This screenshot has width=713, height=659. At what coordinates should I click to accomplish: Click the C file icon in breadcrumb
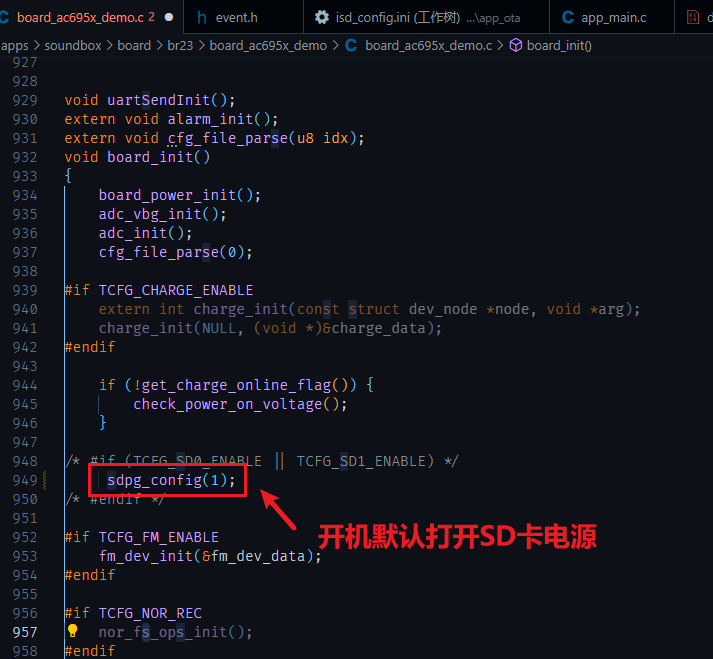351,45
